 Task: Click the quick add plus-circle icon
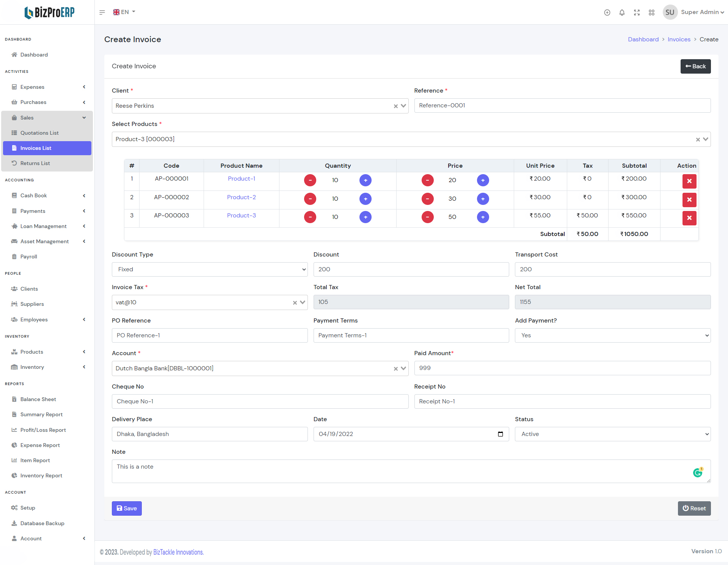point(607,13)
